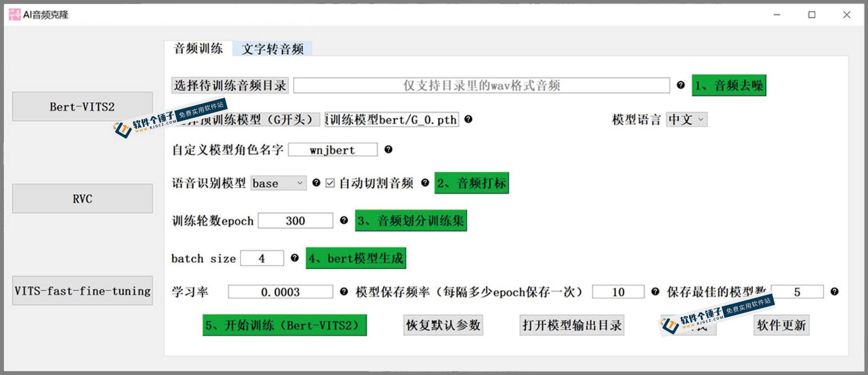The image size is (868, 375).
Task: Click the green 3、音频划分训练集 button
Action: point(411,220)
